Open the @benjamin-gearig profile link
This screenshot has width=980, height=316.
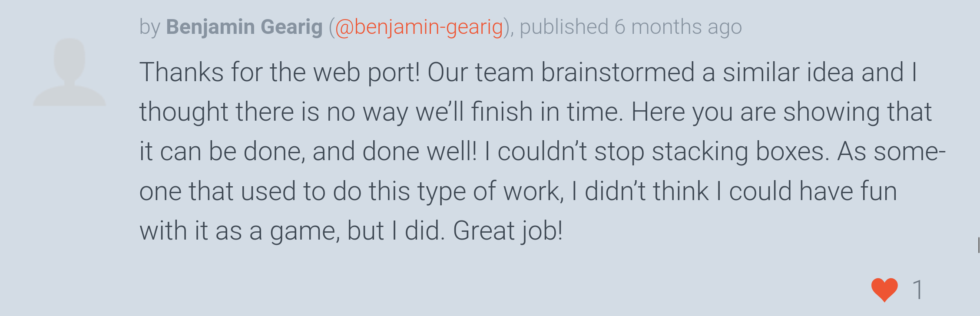pos(419,27)
